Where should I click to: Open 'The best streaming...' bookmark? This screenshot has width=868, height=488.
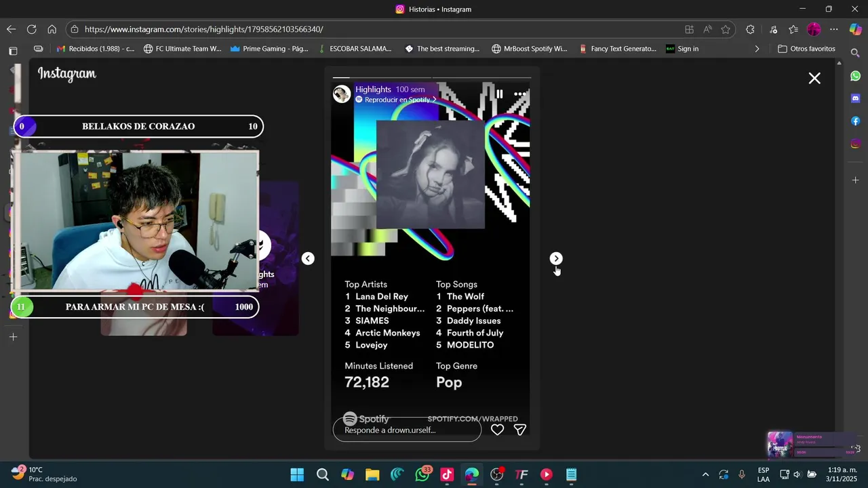point(442,49)
